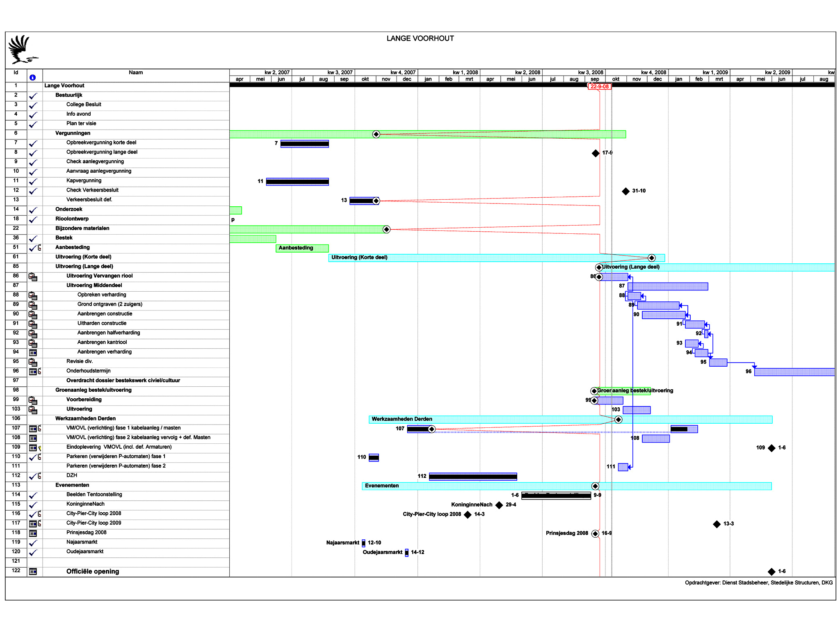The image size is (840, 630).
Task: Select the checkmark indicator for College Besluit
Action: point(33,105)
